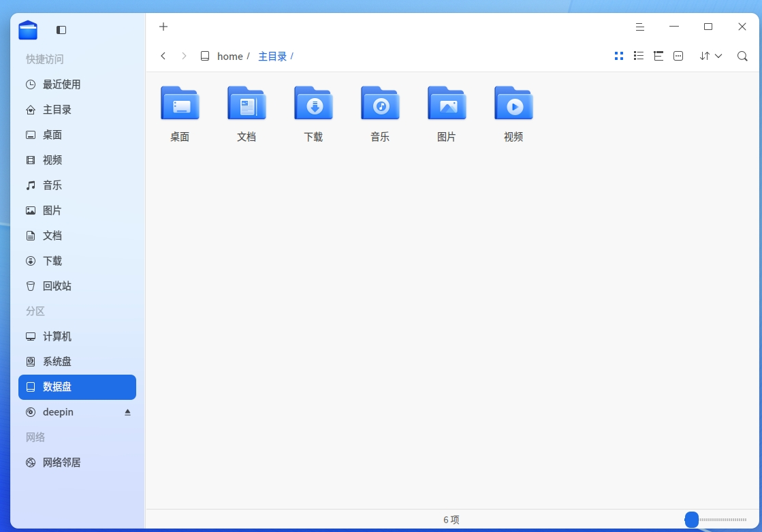Open 网络邻居 in the sidebar
The height and width of the screenshot is (532, 762).
pos(77,463)
